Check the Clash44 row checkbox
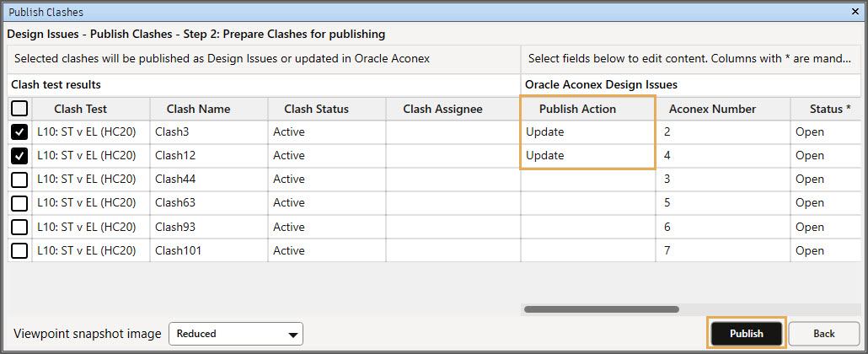868x354 pixels. point(19,180)
